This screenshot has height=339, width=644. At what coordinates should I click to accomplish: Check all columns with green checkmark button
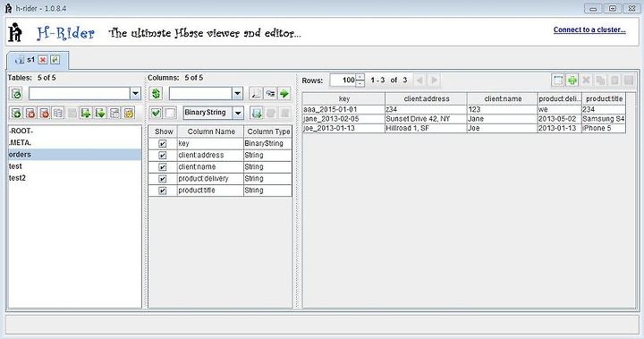point(156,113)
